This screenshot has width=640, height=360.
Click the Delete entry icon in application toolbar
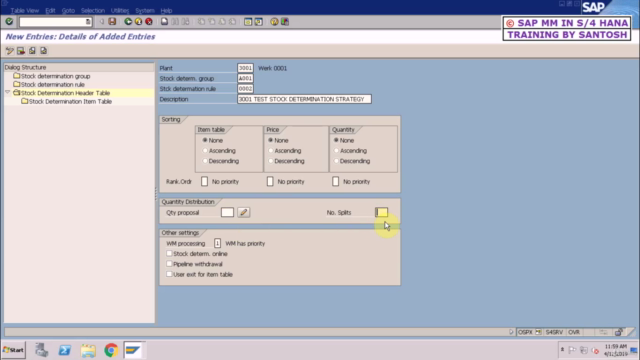point(21,51)
